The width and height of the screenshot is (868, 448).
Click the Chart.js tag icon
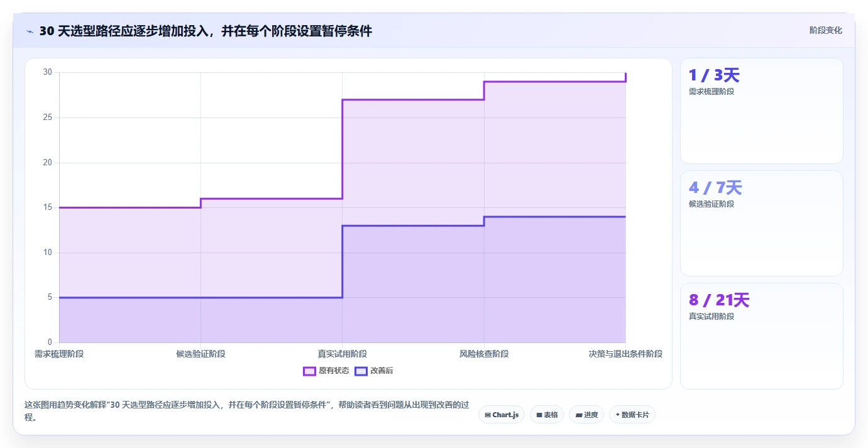(x=488, y=415)
